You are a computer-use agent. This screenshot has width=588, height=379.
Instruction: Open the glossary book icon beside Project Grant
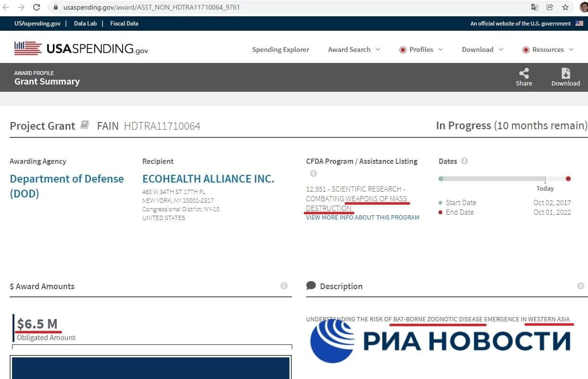pos(85,125)
